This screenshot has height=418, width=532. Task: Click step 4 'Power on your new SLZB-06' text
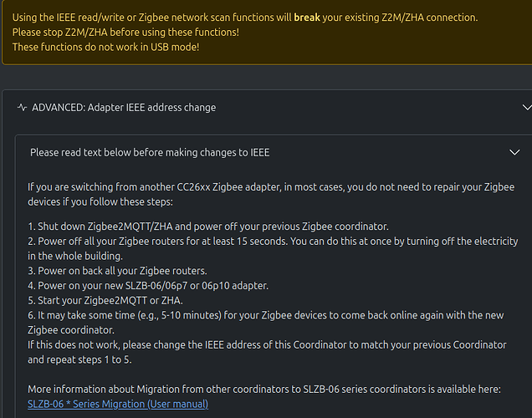[148, 286]
